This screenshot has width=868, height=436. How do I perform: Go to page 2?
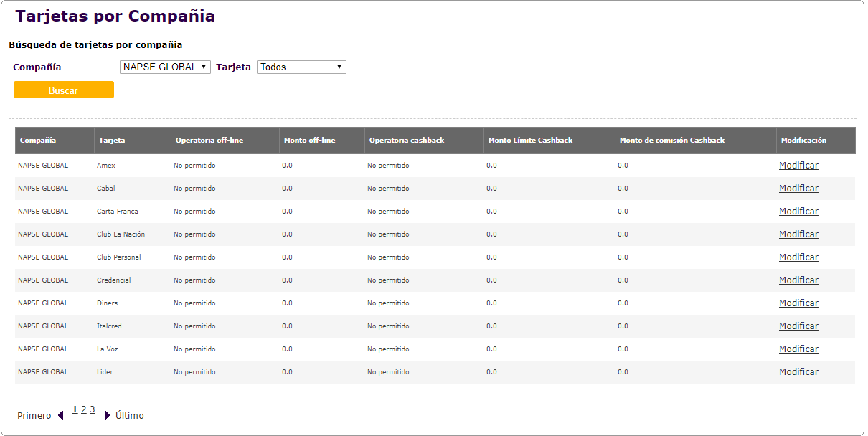coord(84,409)
